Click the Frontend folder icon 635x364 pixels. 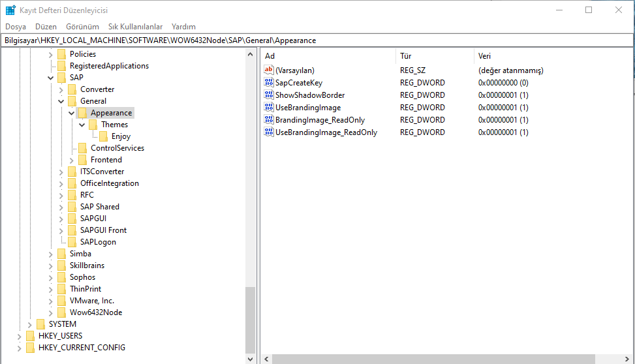83,160
